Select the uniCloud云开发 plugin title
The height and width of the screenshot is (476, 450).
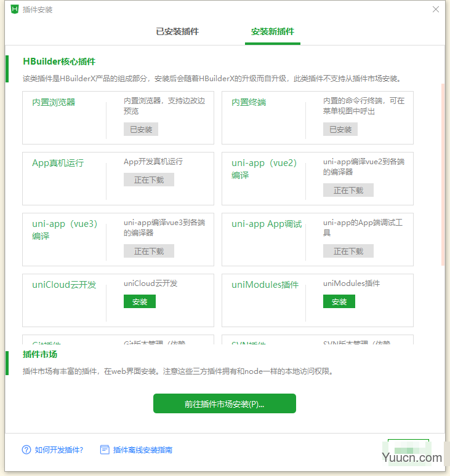click(x=64, y=285)
